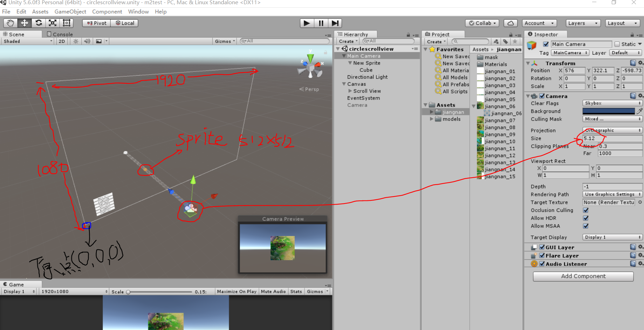Screen dimensions: 644x330
Task: Toggle scene lighting sun icon
Action: pyautogui.click(x=76, y=41)
